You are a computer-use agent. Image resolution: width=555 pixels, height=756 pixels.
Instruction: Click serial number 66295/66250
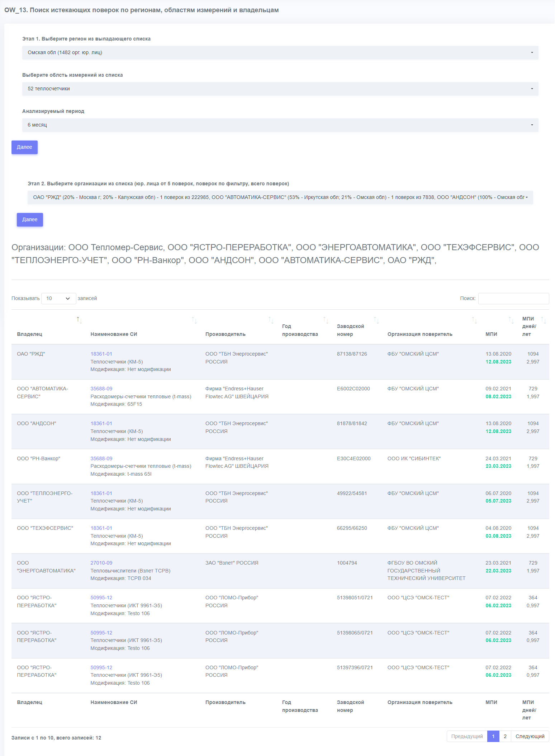point(352,528)
